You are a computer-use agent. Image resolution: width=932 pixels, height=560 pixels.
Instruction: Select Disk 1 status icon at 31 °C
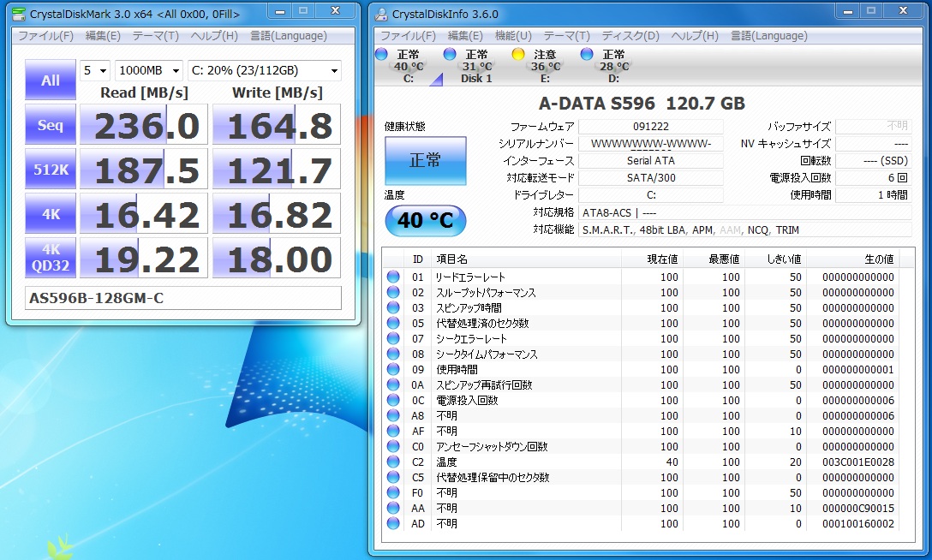click(450, 55)
